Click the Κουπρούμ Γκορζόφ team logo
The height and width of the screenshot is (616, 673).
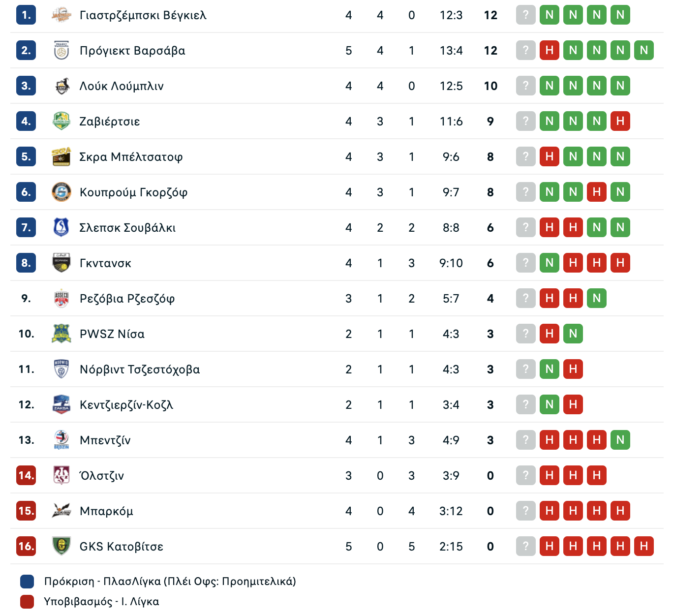pyautogui.click(x=61, y=192)
